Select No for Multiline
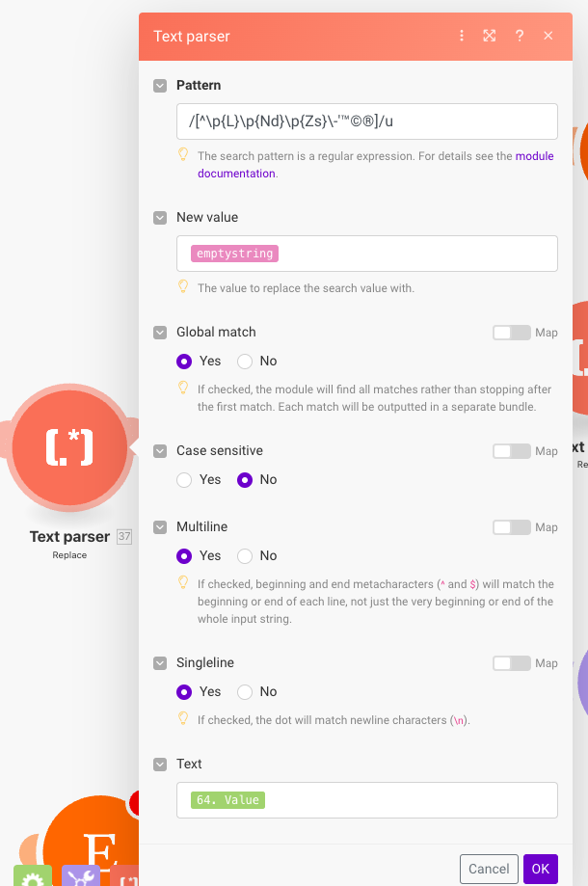 (245, 556)
